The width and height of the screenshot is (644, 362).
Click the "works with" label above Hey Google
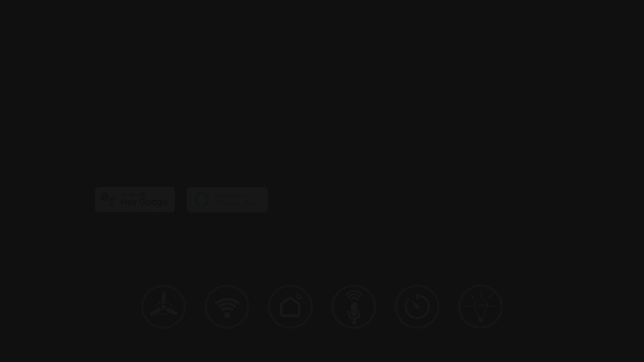tap(133, 195)
